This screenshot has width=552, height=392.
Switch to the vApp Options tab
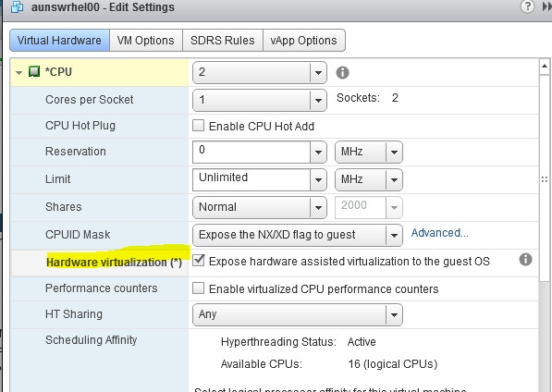point(304,41)
